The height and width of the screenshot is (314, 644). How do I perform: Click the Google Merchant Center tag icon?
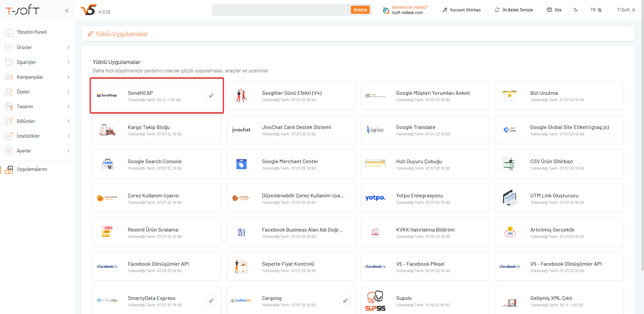241,164
